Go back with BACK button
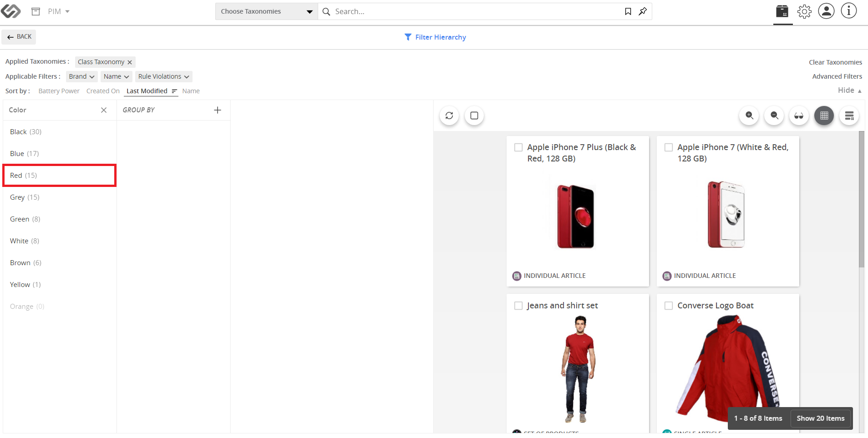868x438 pixels. click(19, 37)
